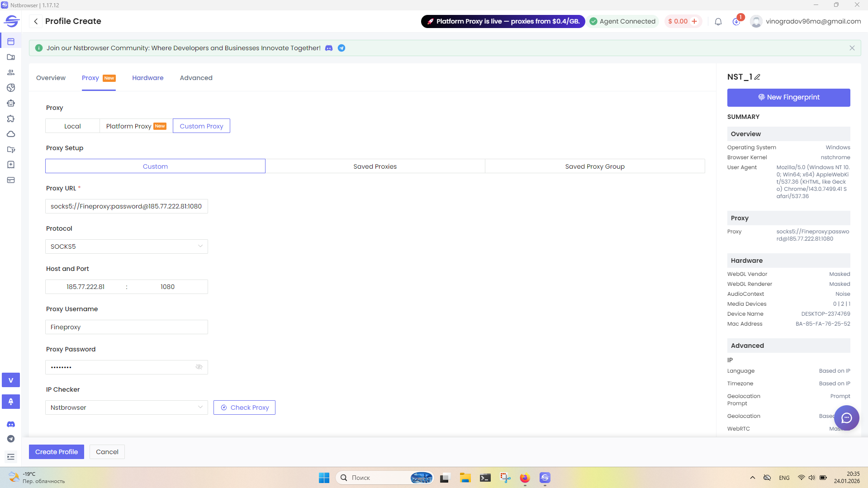Viewport: 868px width, 488px height.
Task: Generate a New Fingerprint
Action: coord(789,98)
